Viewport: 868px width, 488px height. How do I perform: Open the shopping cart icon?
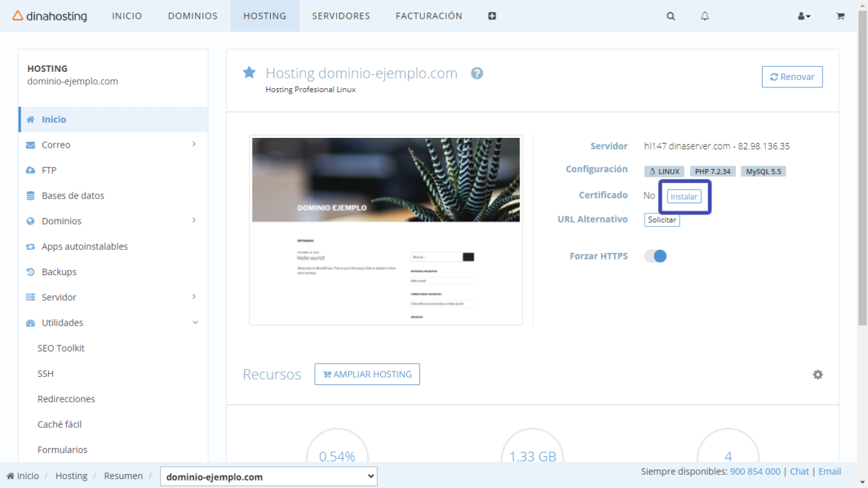pyautogui.click(x=840, y=16)
